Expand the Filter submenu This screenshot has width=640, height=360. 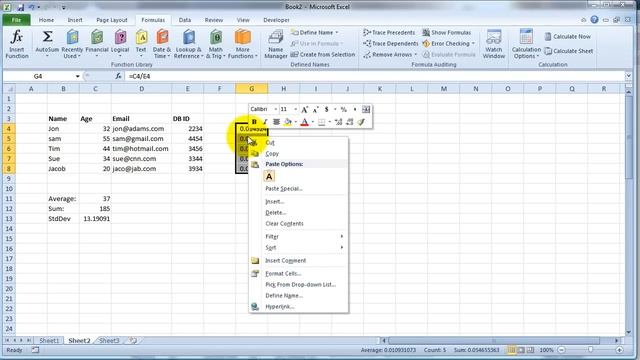pyautogui.click(x=298, y=237)
